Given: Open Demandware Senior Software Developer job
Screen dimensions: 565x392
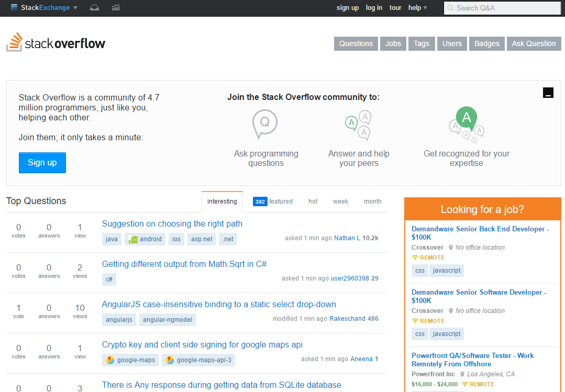Looking at the screenshot, I should [479, 297].
